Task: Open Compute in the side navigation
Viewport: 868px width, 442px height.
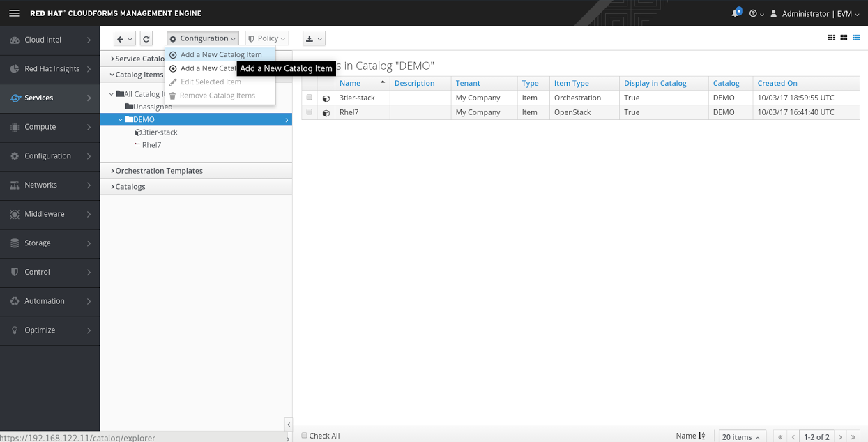Action: pos(50,127)
